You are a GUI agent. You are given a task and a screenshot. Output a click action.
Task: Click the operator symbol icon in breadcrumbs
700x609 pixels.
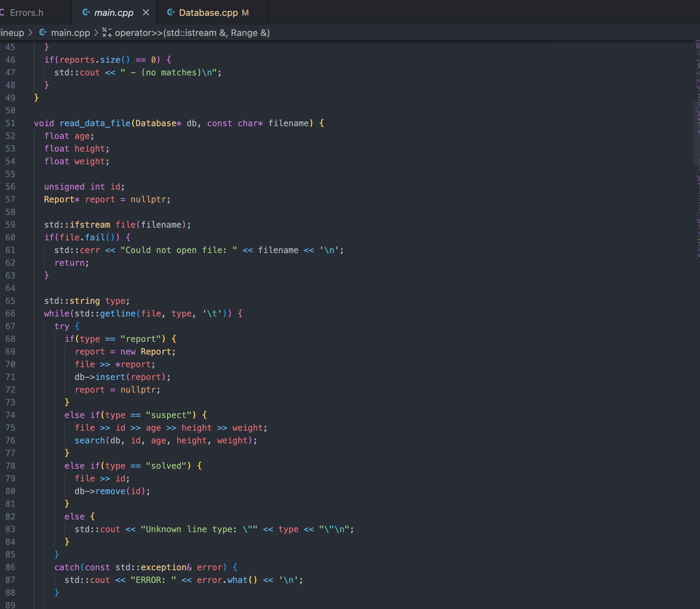click(107, 33)
